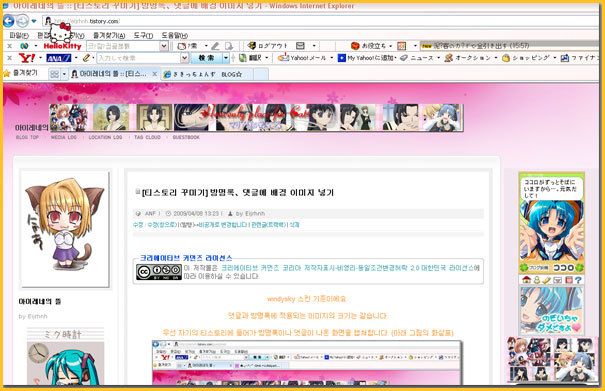Click the embedded browser screenshot in the post
The width and height of the screenshot is (605, 391).
(x=308, y=362)
